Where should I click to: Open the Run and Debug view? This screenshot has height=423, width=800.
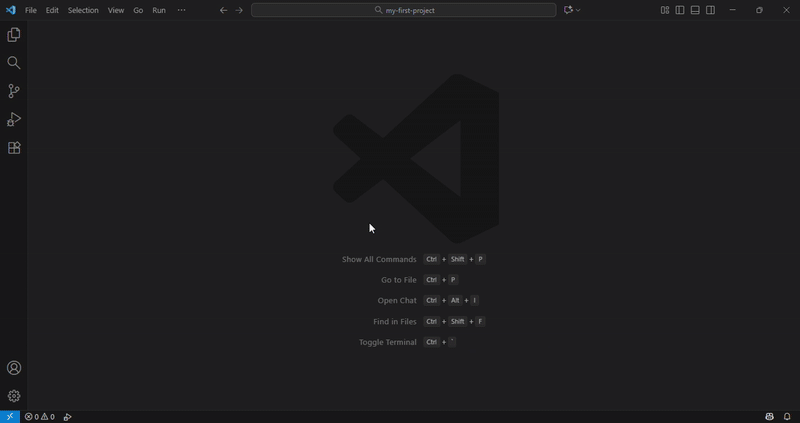coord(14,119)
